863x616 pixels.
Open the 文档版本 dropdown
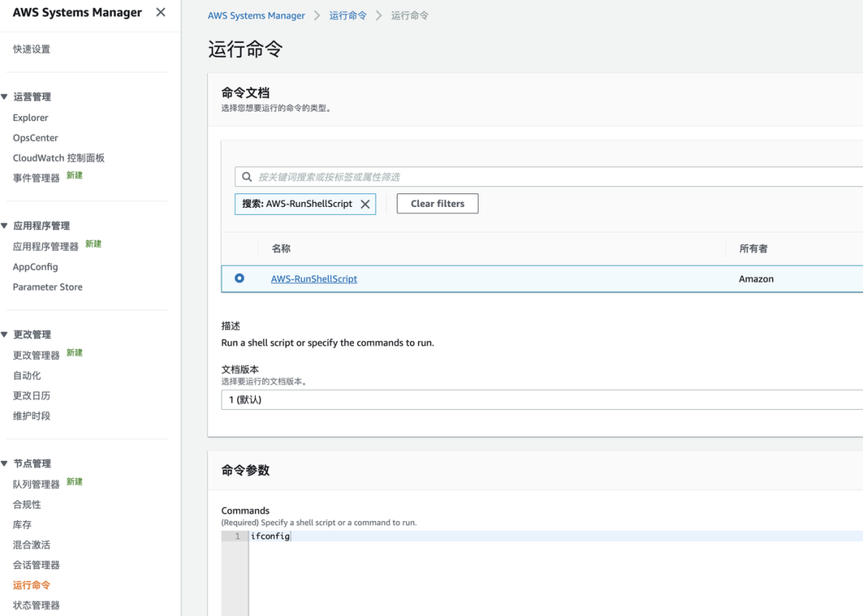tap(542, 399)
